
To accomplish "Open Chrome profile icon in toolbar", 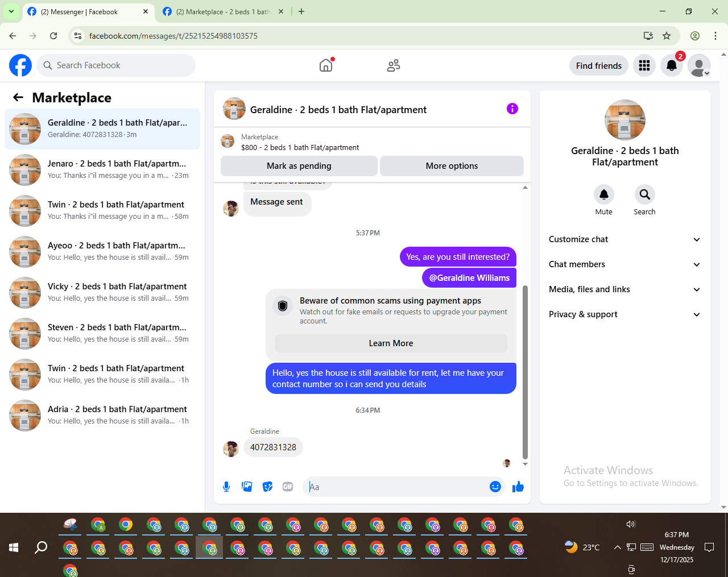I will (695, 36).
